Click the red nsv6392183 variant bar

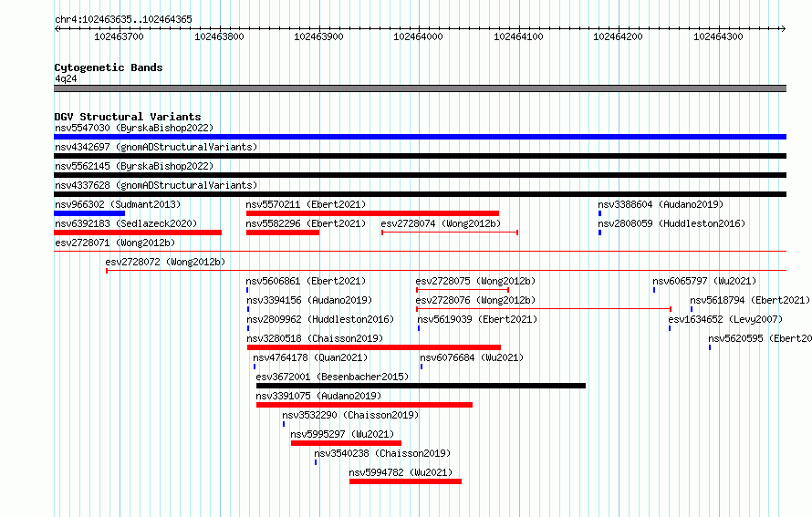pos(138,233)
